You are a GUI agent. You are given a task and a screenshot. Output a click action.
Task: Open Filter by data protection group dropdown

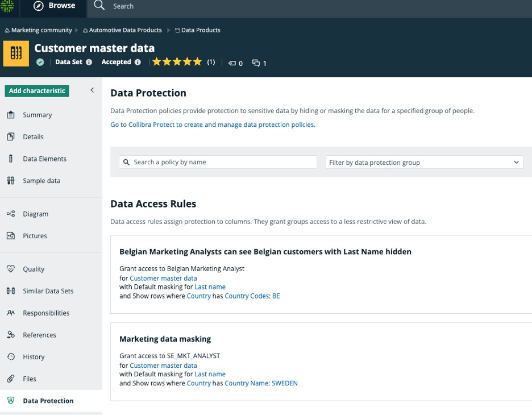pos(424,163)
